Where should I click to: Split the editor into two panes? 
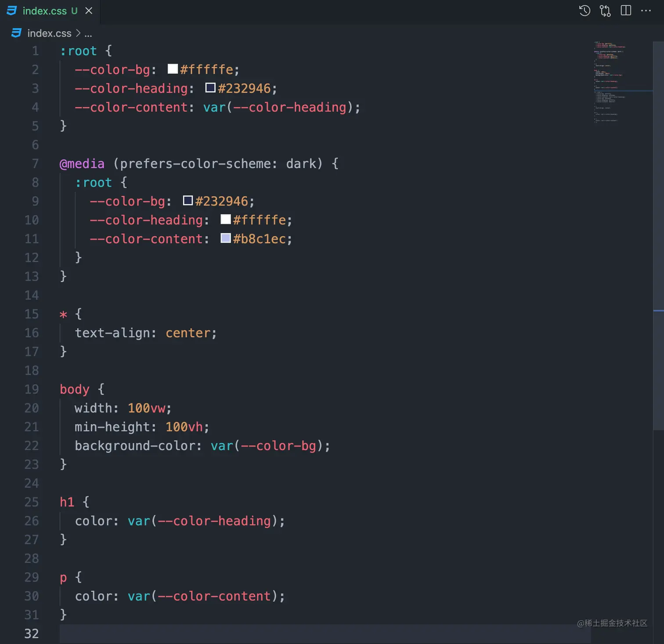pos(625,11)
